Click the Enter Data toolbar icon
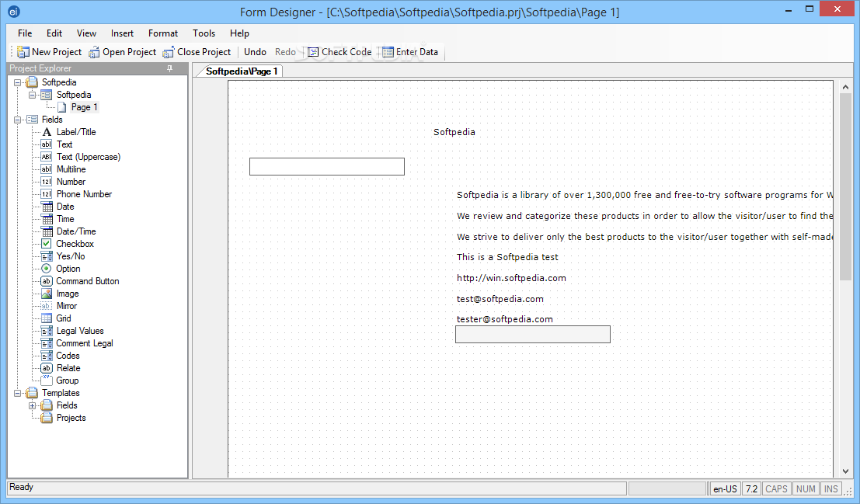 388,52
